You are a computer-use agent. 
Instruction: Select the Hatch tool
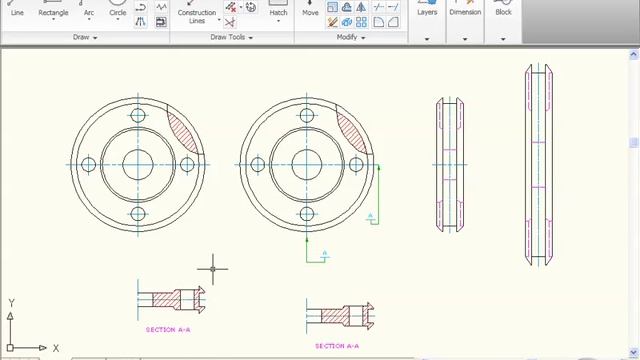click(x=278, y=9)
